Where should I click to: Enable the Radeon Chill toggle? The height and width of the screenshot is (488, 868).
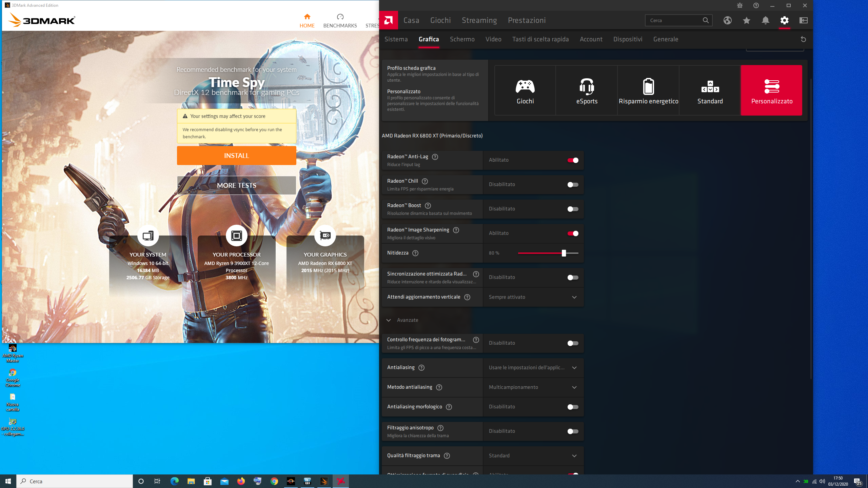click(x=573, y=185)
